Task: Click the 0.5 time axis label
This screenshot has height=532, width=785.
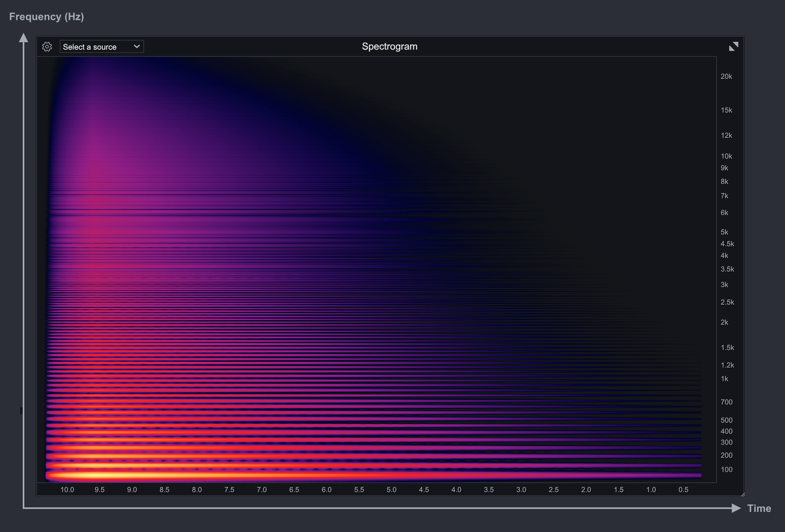Action: [x=683, y=490]
